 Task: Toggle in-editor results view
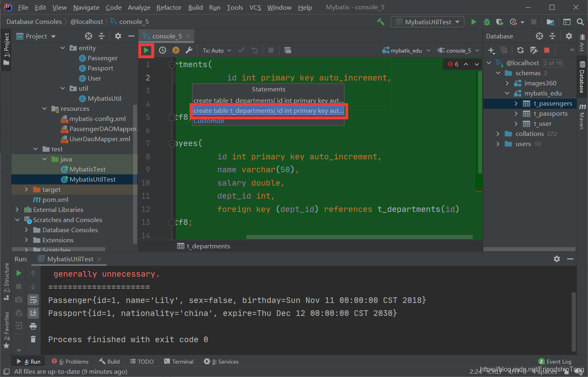coord(288,50)
